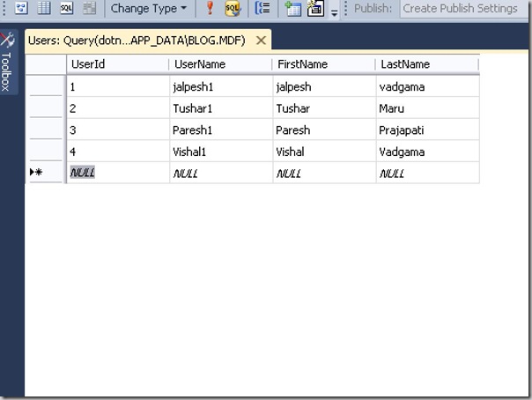Screen dimensions: 532x400
Task: Select the Vadgama LastName cell in Vishal's row
Action: point(428,152)
